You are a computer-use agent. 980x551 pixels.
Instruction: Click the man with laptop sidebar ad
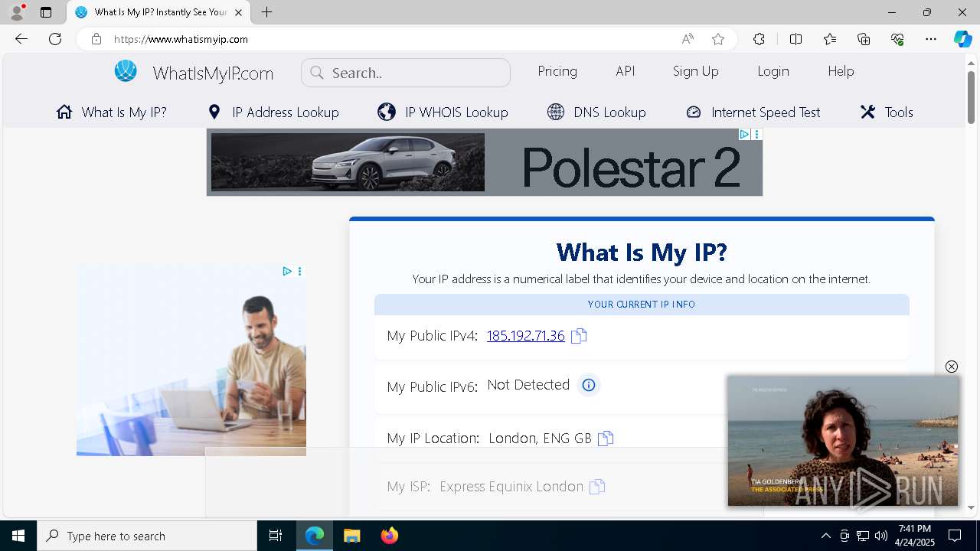[x=191, y=360]
